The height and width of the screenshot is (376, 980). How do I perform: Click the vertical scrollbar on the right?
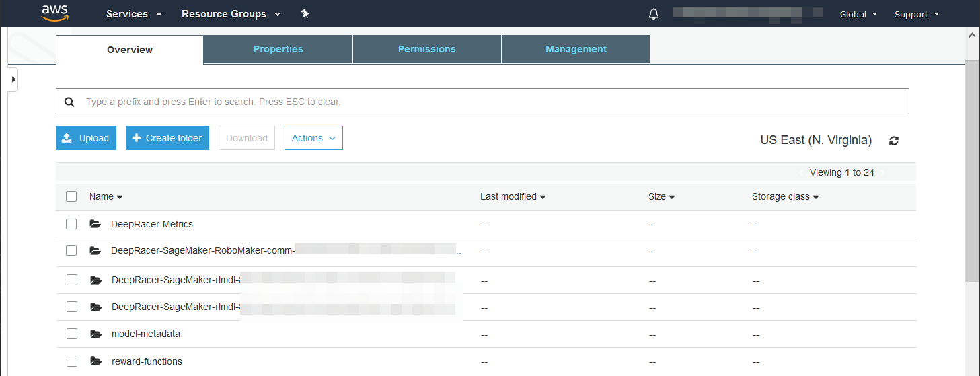pyautogui.click(x=971, y=168)
